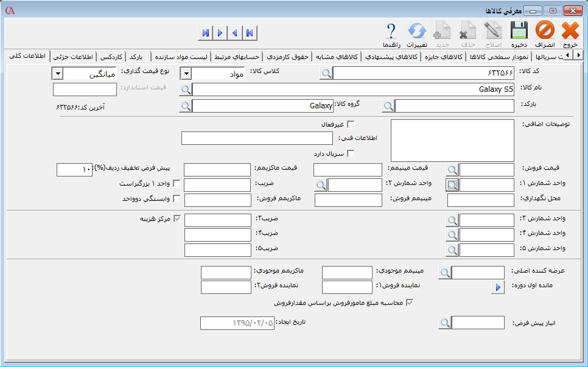The image size is (588, 367).
Task: Click the ذخیره (Save) toolbar icon
Action: (518, 34)
